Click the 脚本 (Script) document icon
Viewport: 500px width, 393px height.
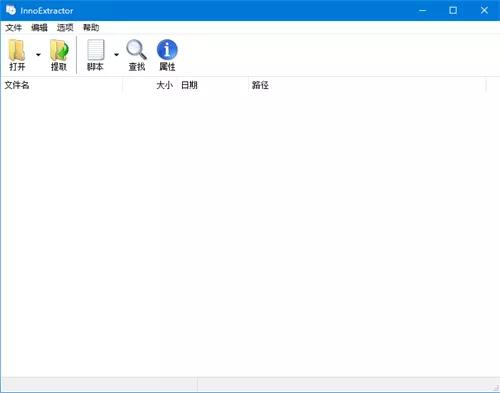(96, 50)
